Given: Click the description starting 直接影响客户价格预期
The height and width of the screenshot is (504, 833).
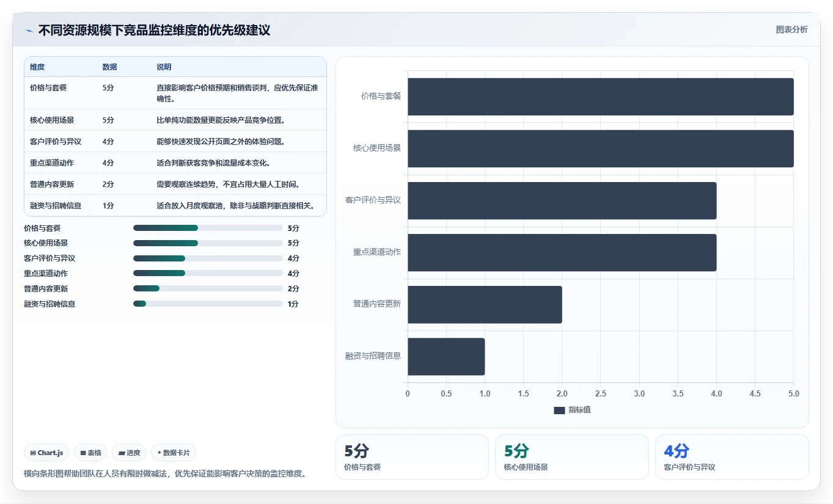Looking at the screenshot, I should click(238, 93).
